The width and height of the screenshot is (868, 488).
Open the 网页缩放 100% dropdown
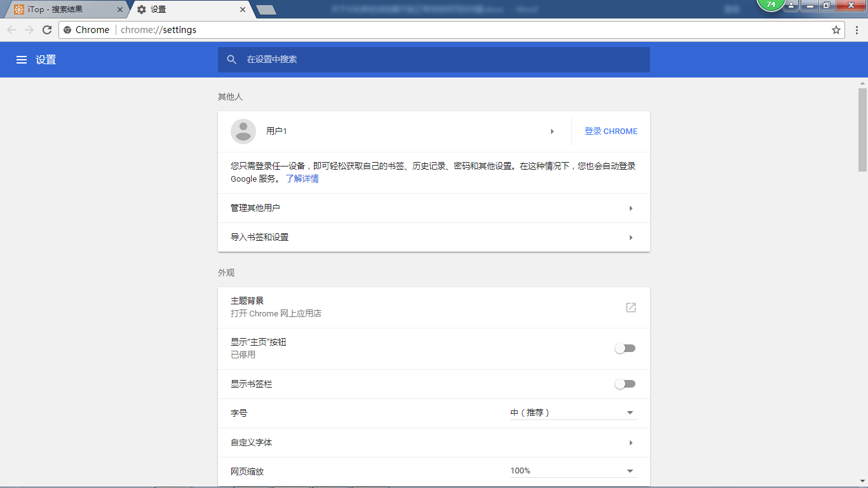(572, 470)
